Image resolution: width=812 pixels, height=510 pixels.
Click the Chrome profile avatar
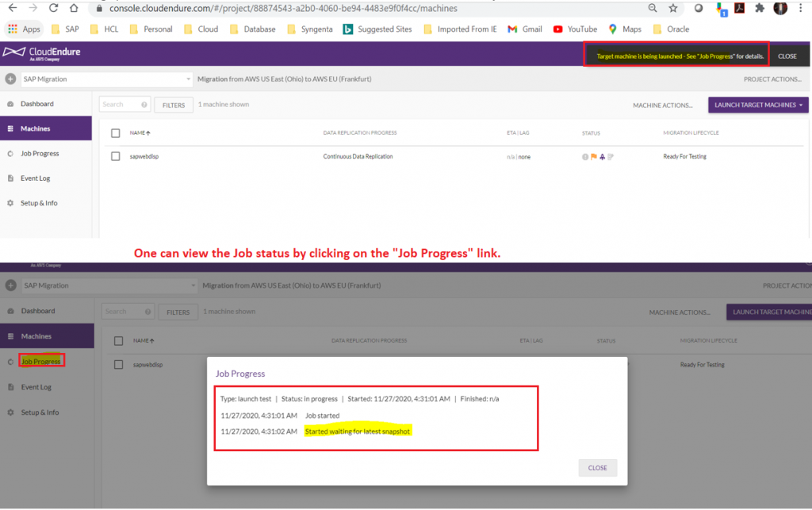pyautogui.click(x=780, y=8)
